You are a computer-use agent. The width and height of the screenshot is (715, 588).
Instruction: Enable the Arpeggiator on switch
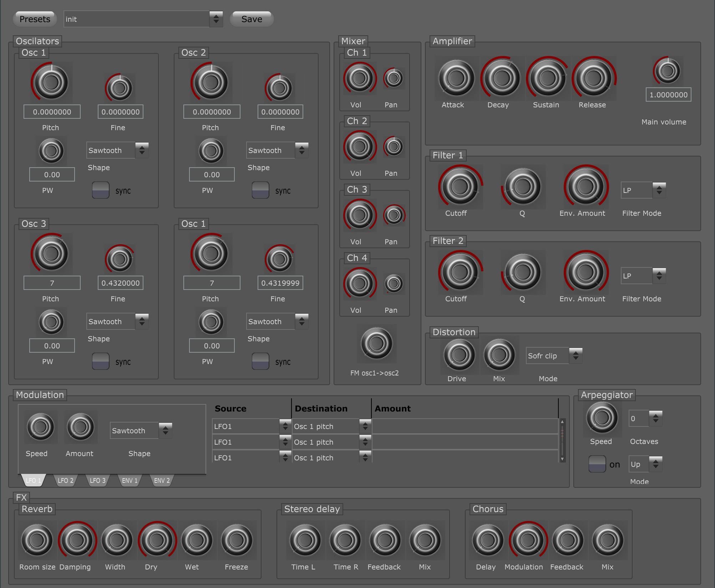tap(597, 464)
